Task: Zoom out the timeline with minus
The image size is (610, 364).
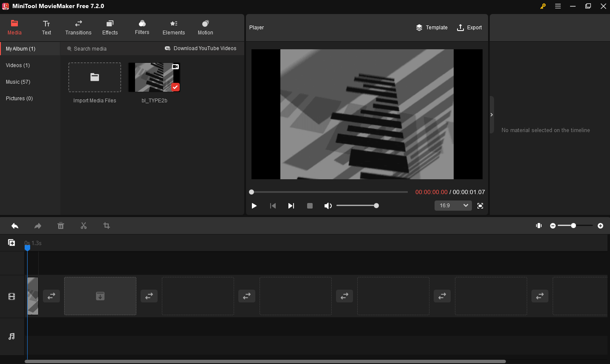Action: pyautogui.click(x=553, y=226)
